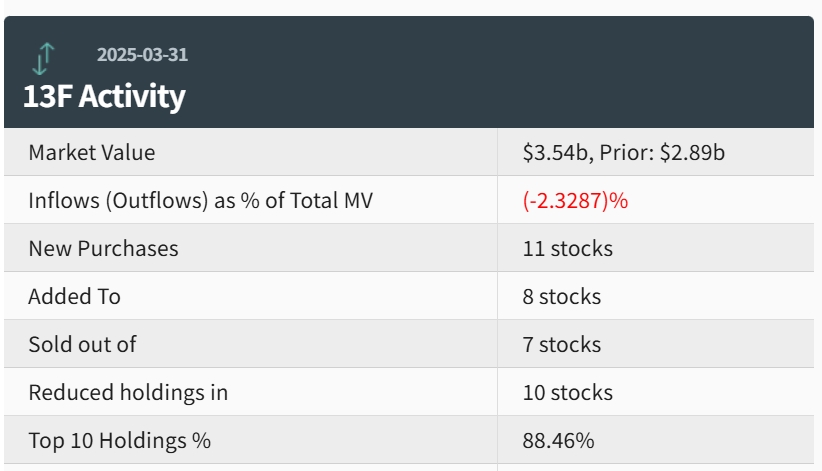Select Inflows (Outflows) as % of Total MV
The image size is (822, 471).
pyautogui.click(x=200, y=200)
